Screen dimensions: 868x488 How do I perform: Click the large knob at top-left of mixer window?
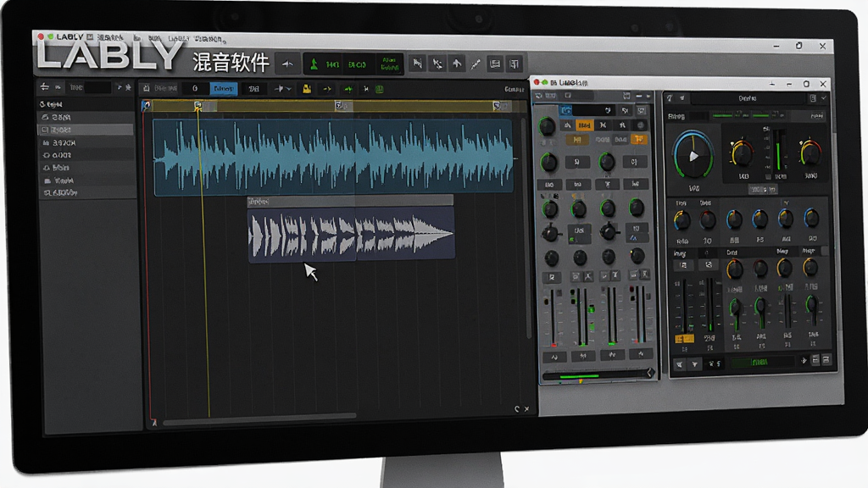point(547,127)
